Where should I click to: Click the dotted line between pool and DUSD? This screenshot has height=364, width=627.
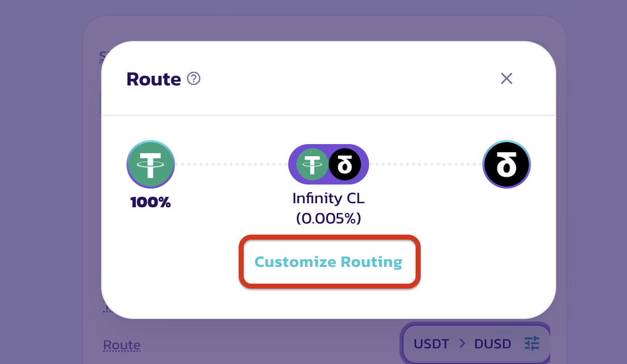coord(426,164)
